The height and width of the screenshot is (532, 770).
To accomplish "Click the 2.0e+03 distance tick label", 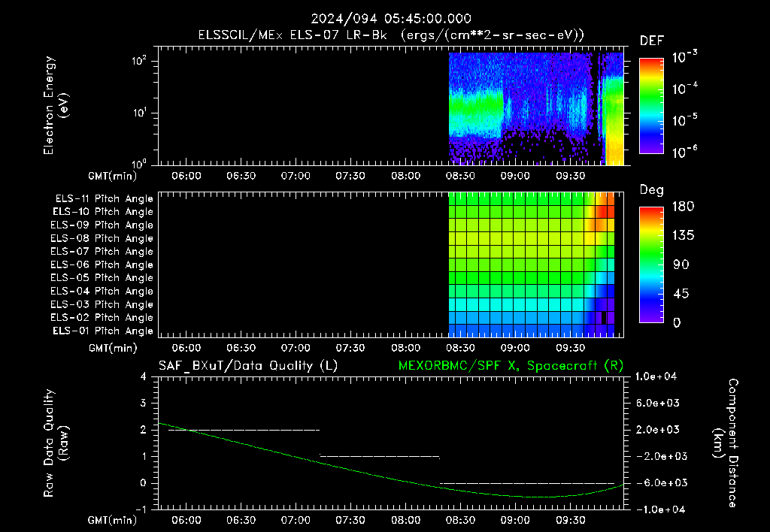I will coord(657,429).
